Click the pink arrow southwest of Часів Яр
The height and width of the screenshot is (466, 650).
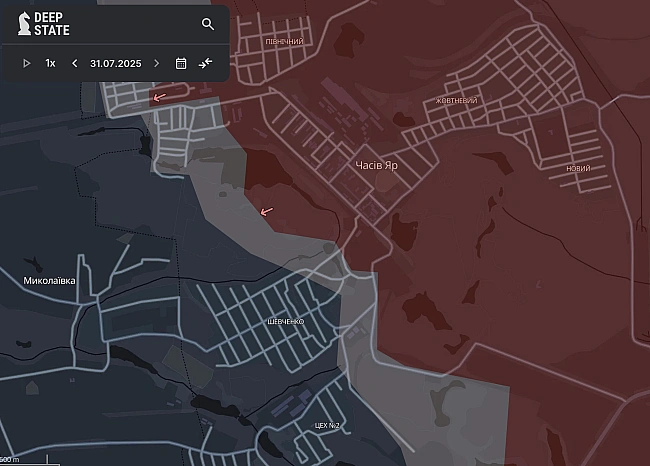pyautogui.click(x=267, y=211)
